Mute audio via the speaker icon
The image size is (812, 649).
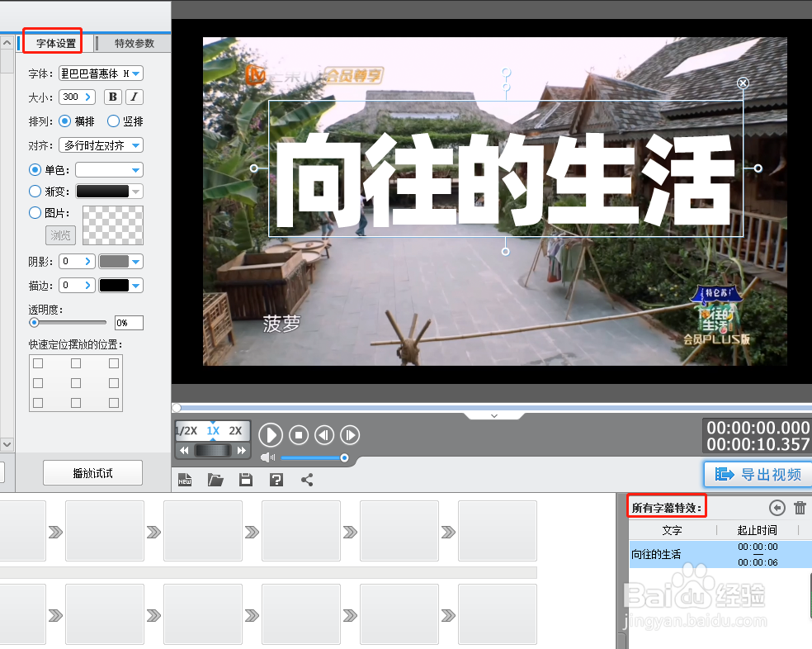coord(267,457)
